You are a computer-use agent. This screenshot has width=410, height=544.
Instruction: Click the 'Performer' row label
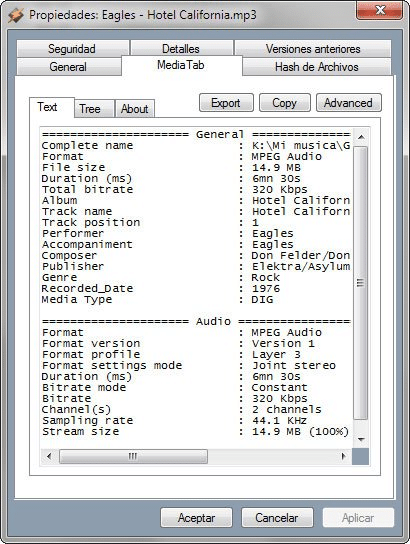tap(73, 233)
